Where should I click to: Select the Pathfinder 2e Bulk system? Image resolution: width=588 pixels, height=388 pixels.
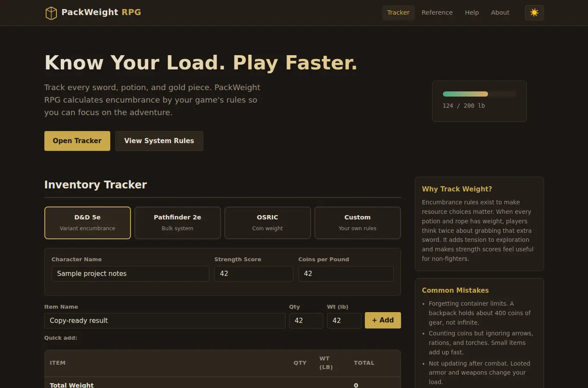pyautogui.click(x=177, y=223)
